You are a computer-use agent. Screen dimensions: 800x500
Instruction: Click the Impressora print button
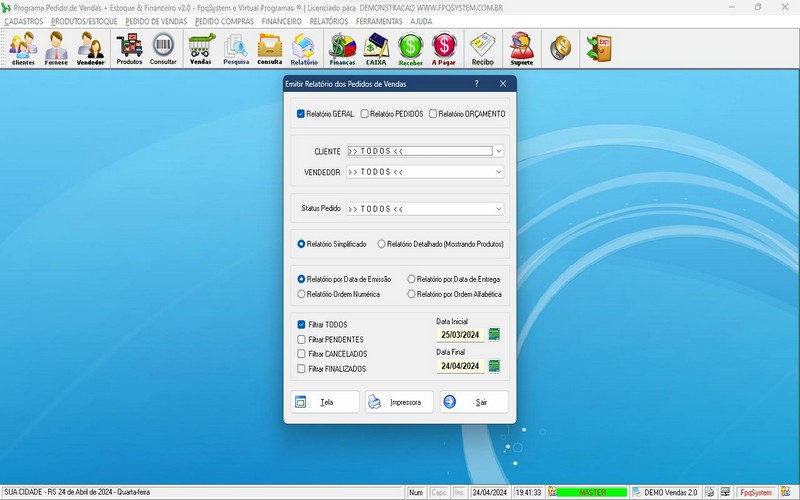click(399, 402)
